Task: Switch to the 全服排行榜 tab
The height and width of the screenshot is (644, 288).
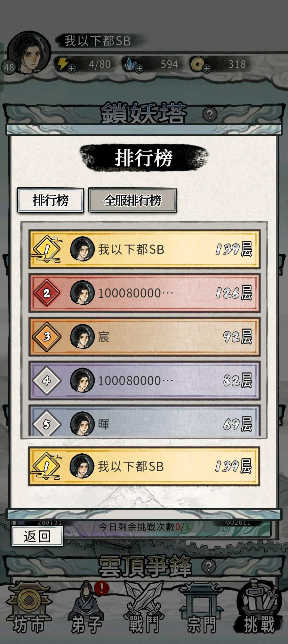Action: pos(132,201)
